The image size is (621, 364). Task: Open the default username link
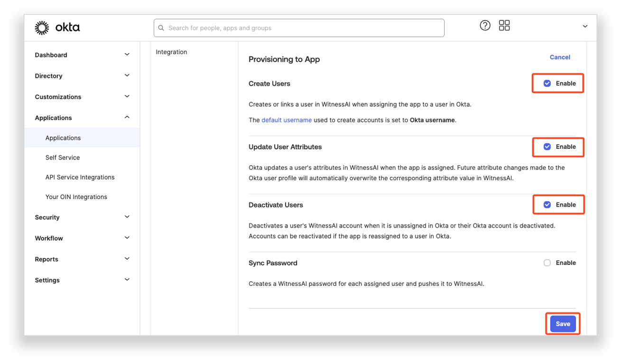[287, 120]
